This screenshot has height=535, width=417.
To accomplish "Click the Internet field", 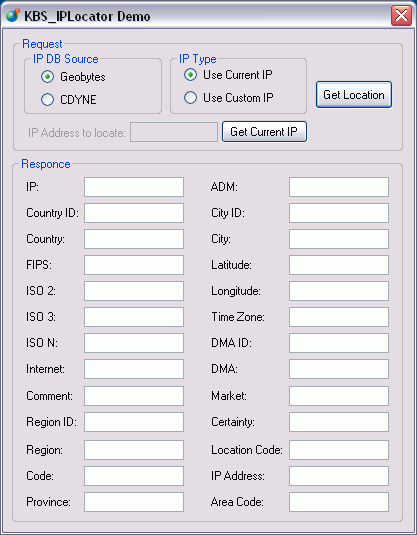I will [x=134, y=369].
